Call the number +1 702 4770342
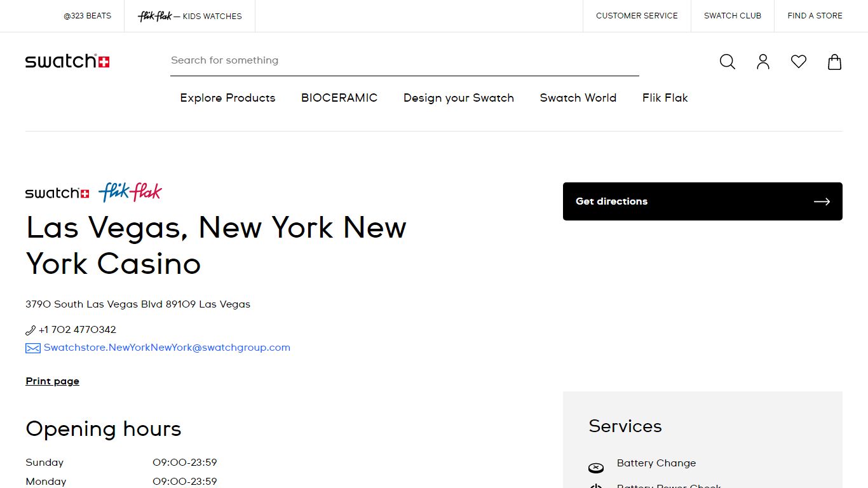The image size is (868, 488). pyautogui.click(x=78, y=330)
